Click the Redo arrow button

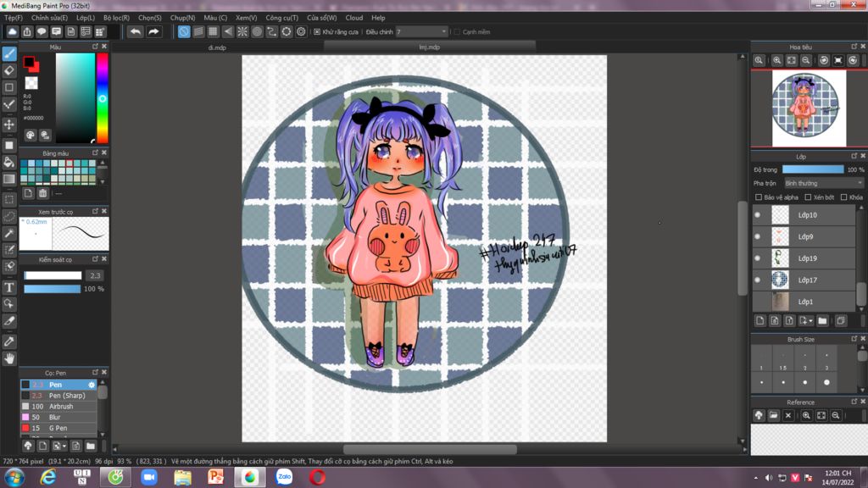[x=153, y=31]
